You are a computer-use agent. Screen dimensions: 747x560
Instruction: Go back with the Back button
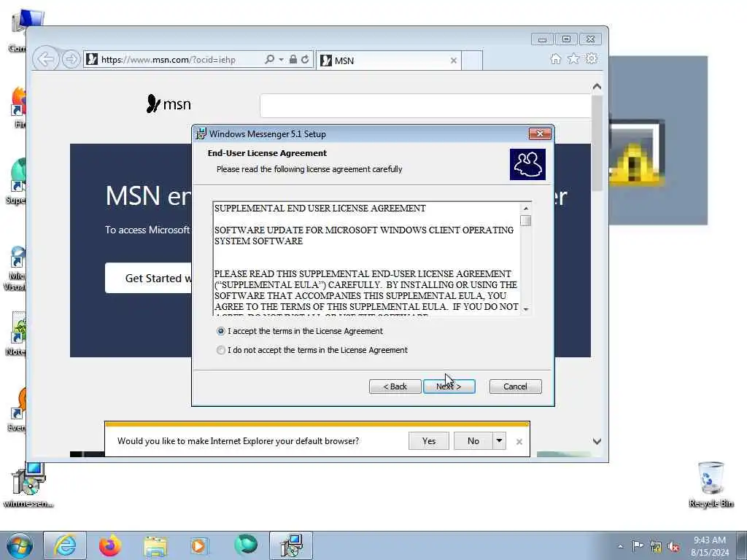coord(395,386)
